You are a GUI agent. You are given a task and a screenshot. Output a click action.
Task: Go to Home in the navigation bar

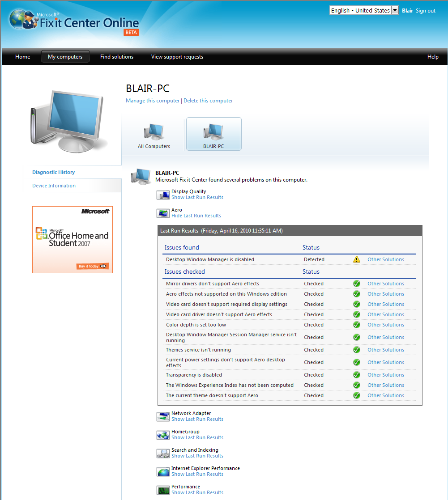(x=23, y=57)
